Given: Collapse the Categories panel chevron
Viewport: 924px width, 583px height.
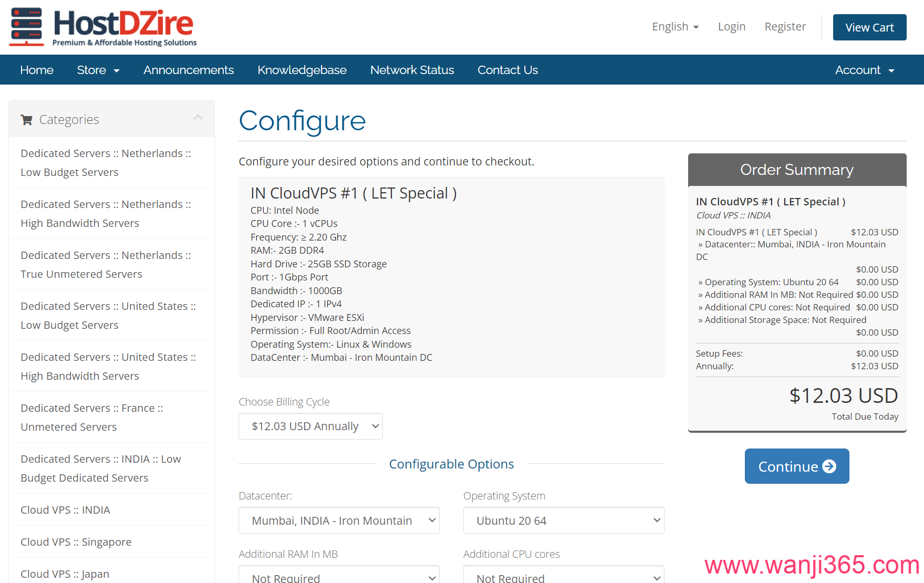Looking at the screenshot, I should (x=198, y=117).
